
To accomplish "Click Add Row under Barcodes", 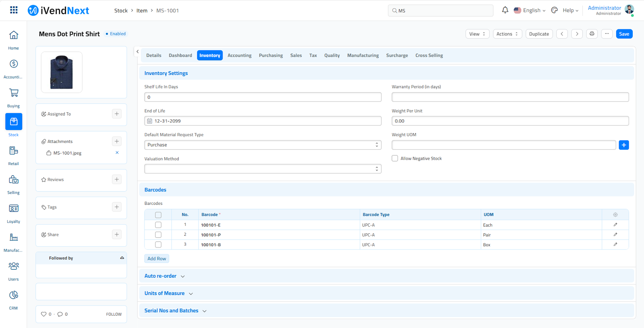I will (157, 259).
